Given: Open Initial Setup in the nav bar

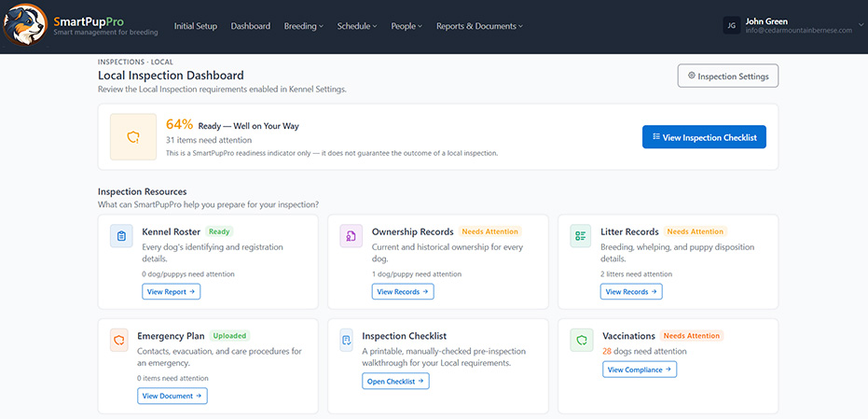Looking at the screenshot, I should 196,26.
